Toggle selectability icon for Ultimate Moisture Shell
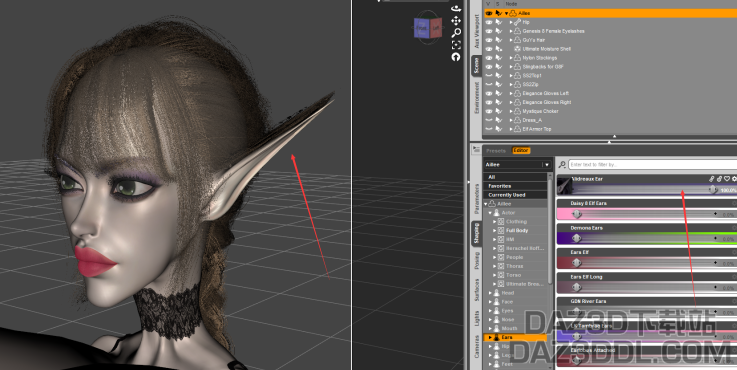This screenshot has width=737, height=370. point(499,49)
